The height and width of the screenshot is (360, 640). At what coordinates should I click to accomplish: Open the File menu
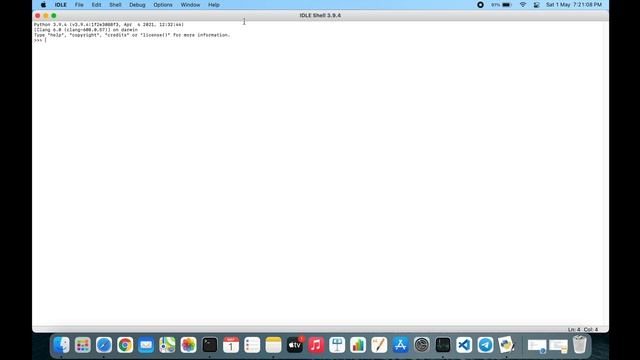pos(79,5)
